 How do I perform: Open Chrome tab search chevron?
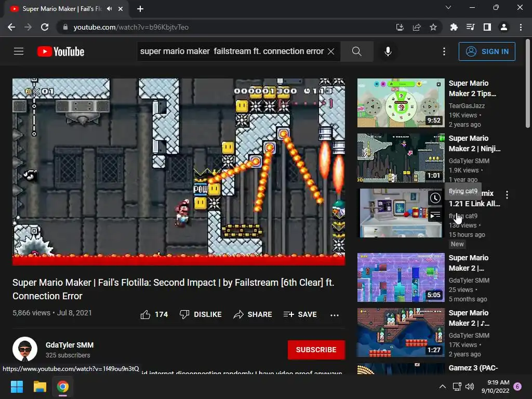point(448,7)
